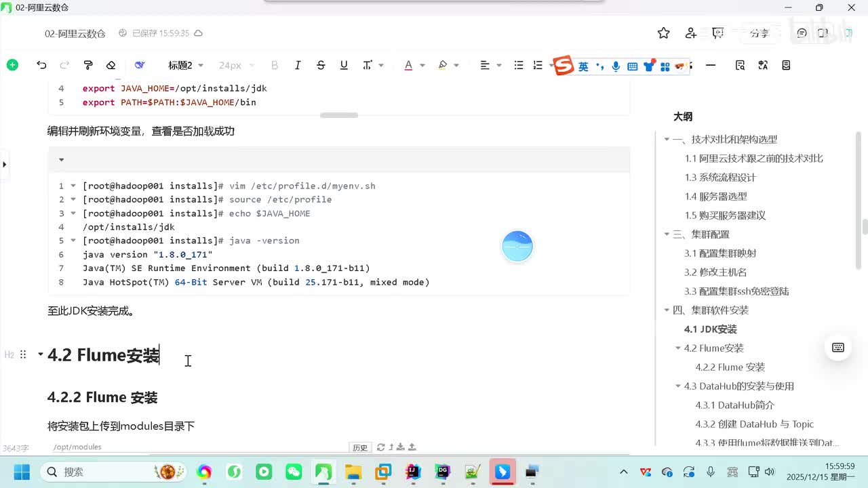Click the block drag handle beside H2
868x488 pixels.
[23, 354]
